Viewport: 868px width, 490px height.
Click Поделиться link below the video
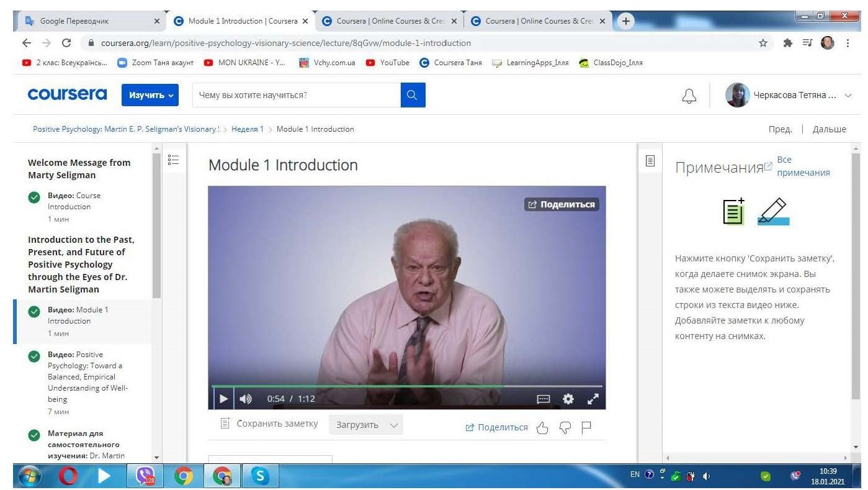click(496, 427)
